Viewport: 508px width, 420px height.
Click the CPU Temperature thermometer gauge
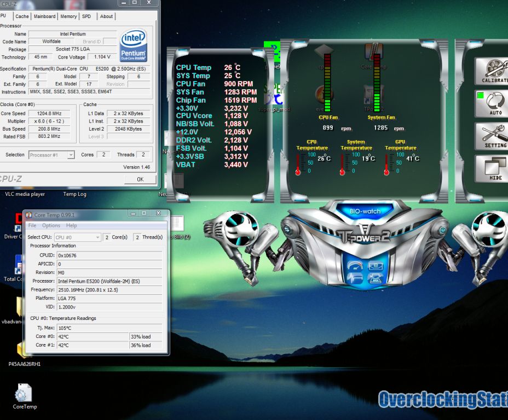pos(298,165)
